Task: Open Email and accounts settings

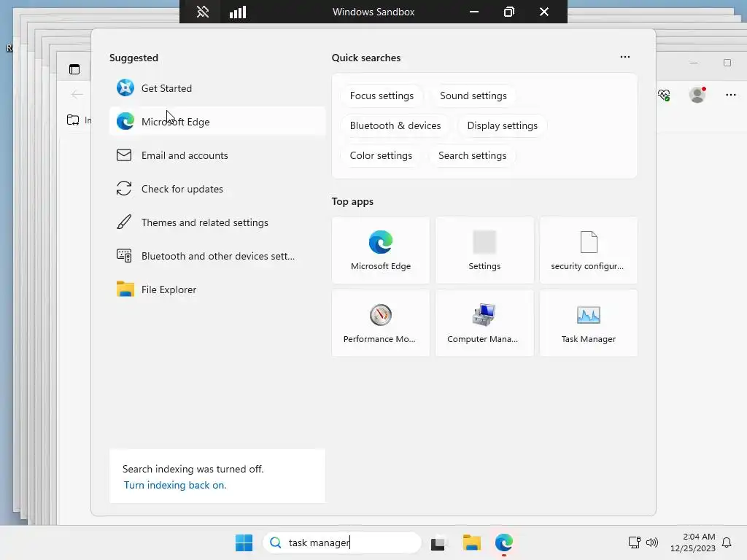Action: [x=217, y=155]
